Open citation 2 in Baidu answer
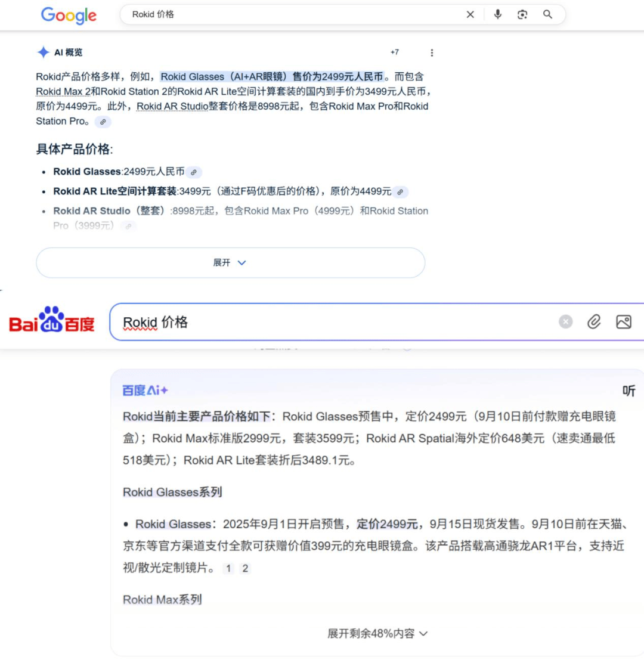 245,568
